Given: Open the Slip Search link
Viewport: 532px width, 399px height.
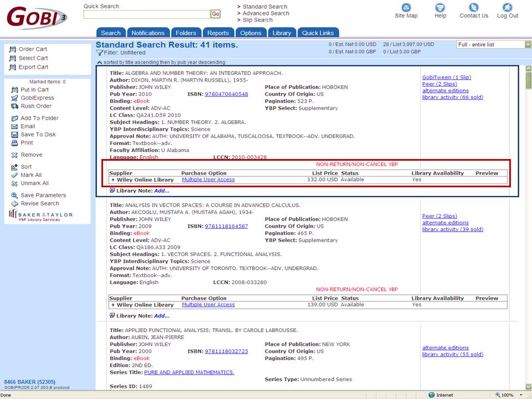Looking at the screenshot, I should click(x=258, y=20).
